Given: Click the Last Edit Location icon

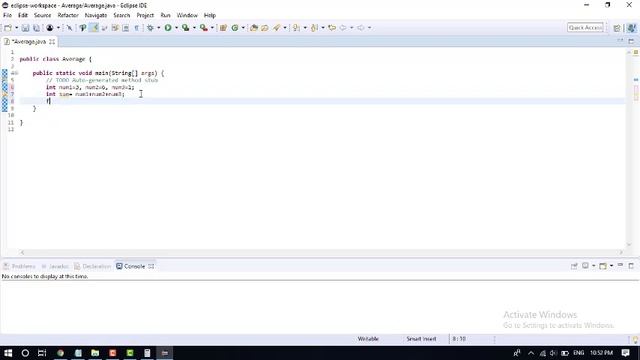Looking at the screenshot, I should pos(332,28).
